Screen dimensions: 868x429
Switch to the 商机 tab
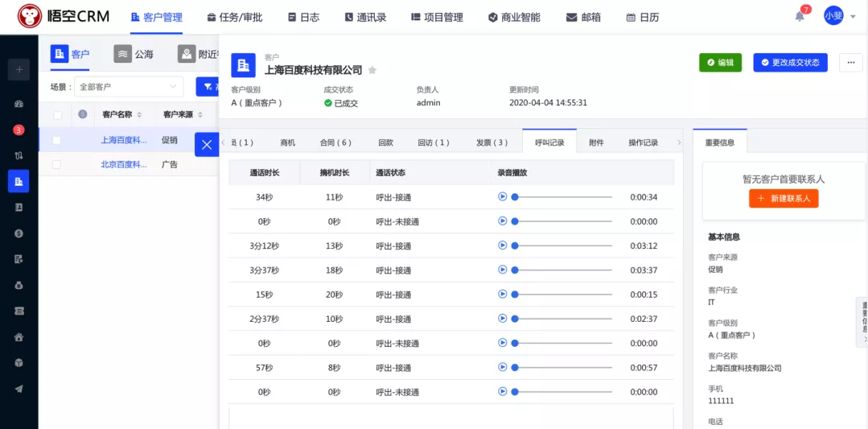[x=288, y=142]
